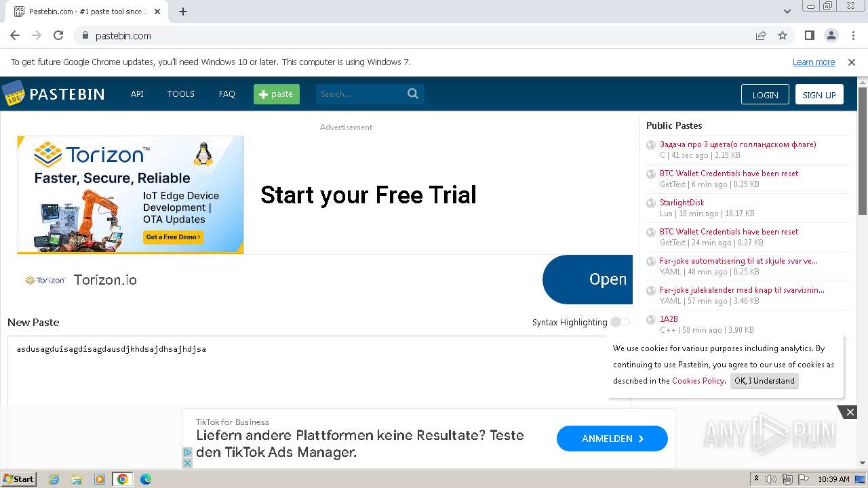Click Get a Free Demo on Torizon ad
Screen dimensions: 868x488
173,237
